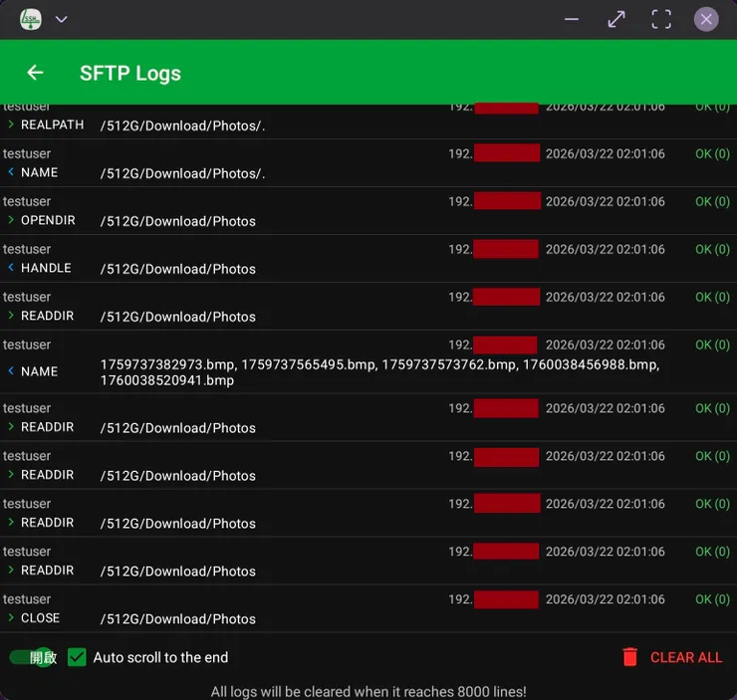Viewport: 737px width, 700px height.
Task: Click the HANDLE path /512G/Download/Photos
Action: tap(177, 269)
